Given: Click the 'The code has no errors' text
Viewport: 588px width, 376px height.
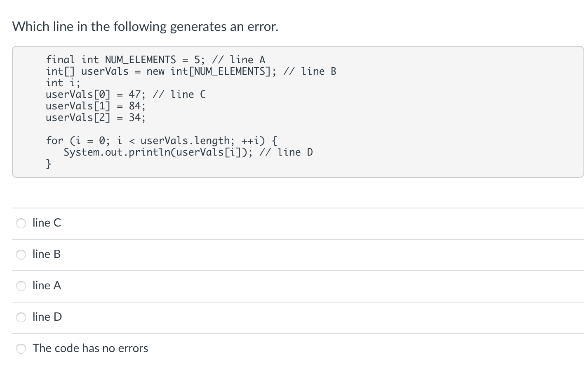Looking at the screenshot, I should pos(90,348).
